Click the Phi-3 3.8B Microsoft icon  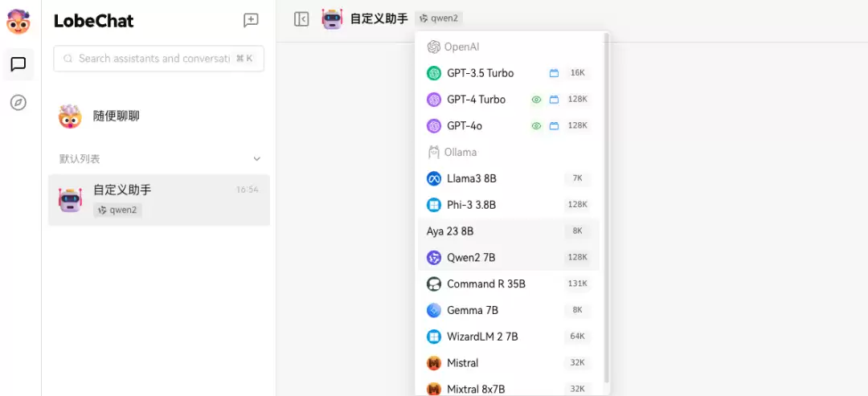434,205
